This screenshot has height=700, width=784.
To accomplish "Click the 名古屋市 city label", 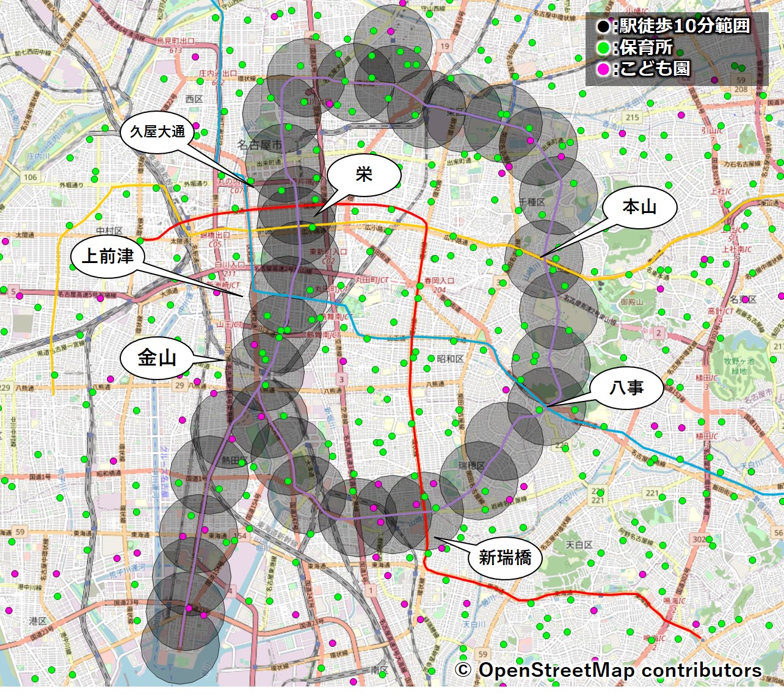I will pos(260,145).
